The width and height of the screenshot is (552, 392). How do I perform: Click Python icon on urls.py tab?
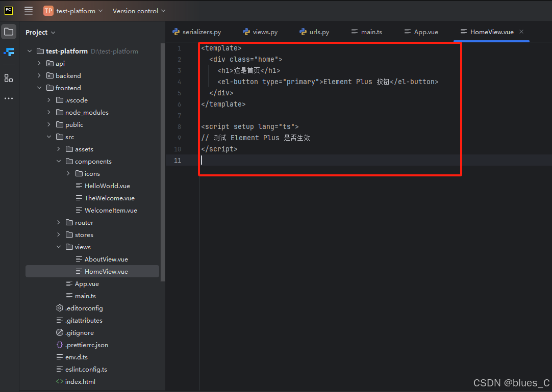[x=303, y=32]
